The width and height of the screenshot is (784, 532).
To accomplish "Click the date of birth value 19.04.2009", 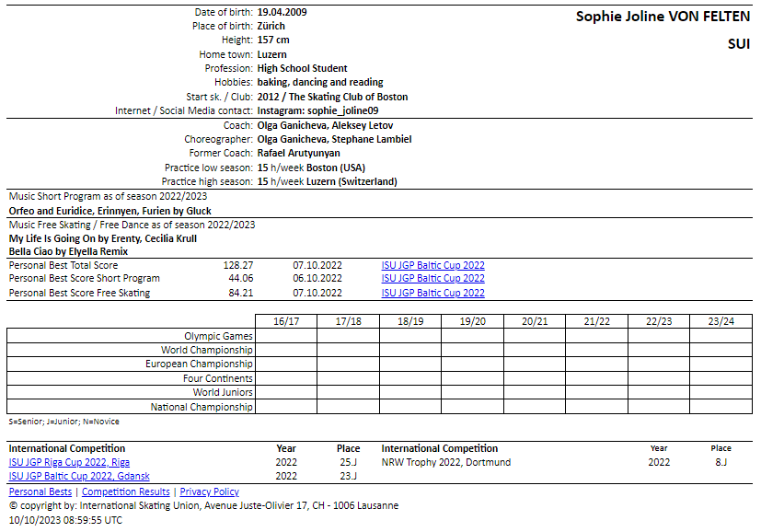I will point(282,12).
